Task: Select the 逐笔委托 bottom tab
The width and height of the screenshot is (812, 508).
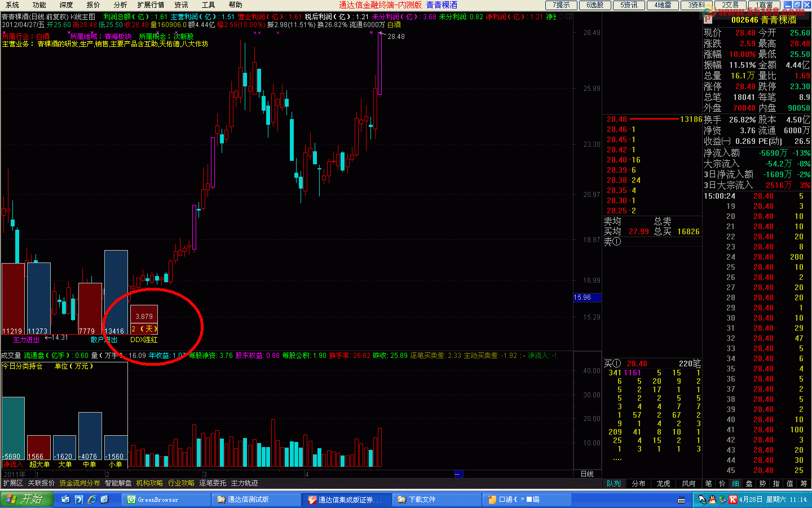Action: [x=213, y=483]
